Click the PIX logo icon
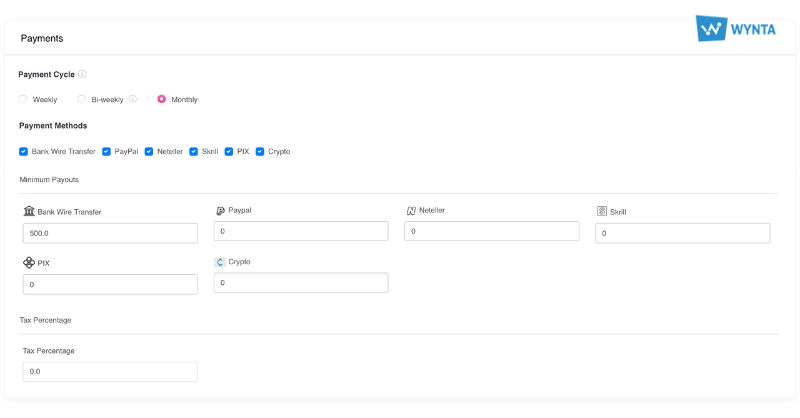The image size is (800, 418). click(x=29, y=262)
